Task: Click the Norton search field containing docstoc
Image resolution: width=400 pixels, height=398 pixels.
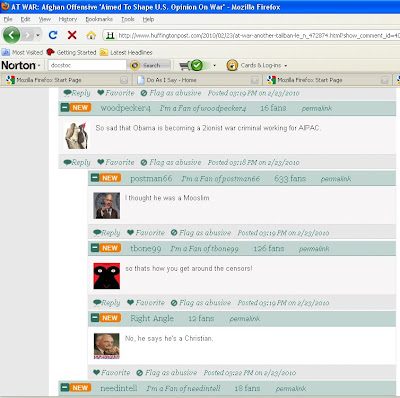Action: pos(87,65)
